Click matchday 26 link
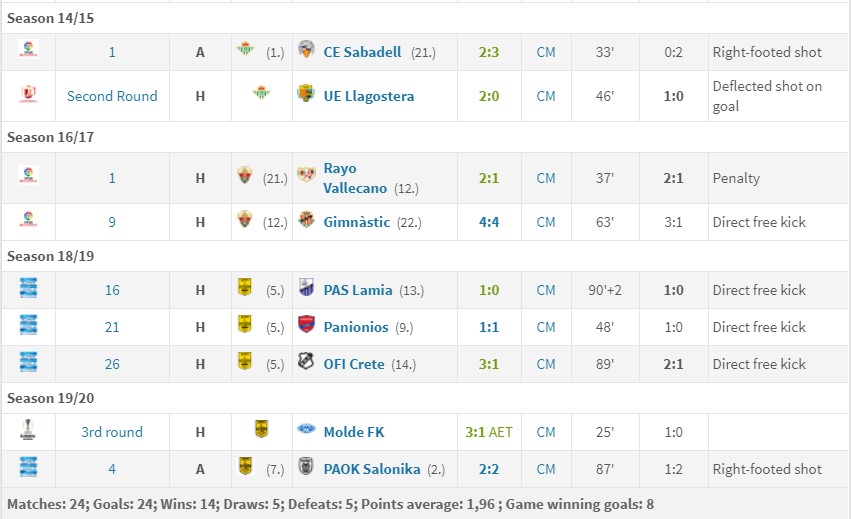The height and width of the screenshot is (519, 851). tap(112, 364)
